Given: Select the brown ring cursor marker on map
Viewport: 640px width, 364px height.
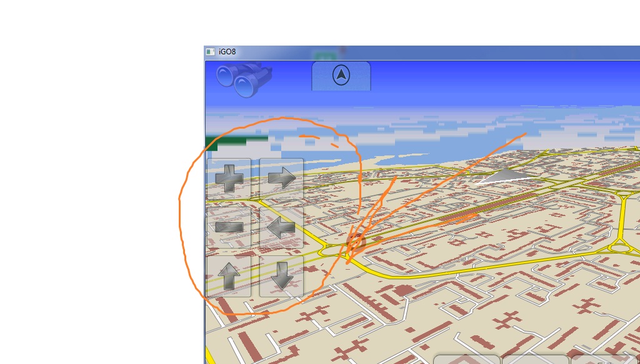Looking at the screenshot, I should [x=356, y=241].
